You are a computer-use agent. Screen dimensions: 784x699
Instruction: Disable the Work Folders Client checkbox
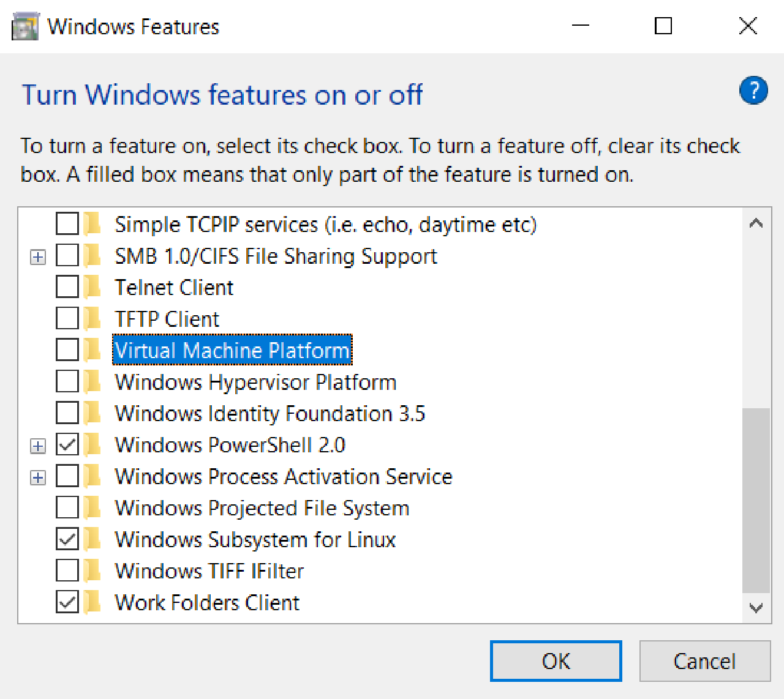tap(67, 602)
